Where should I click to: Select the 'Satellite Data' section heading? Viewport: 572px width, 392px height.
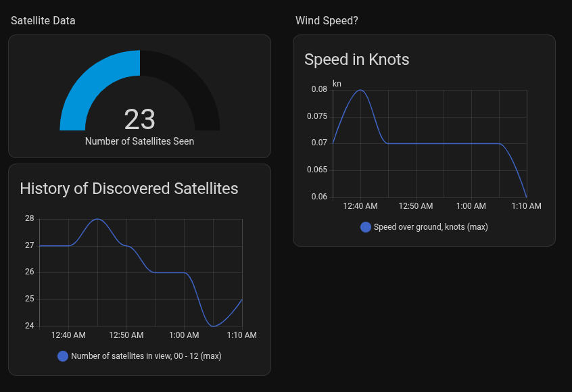[x=43, y=21]
